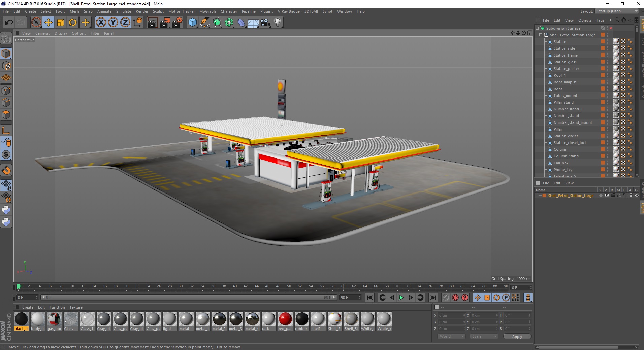Open the MoGraph menu

(207, 11)
